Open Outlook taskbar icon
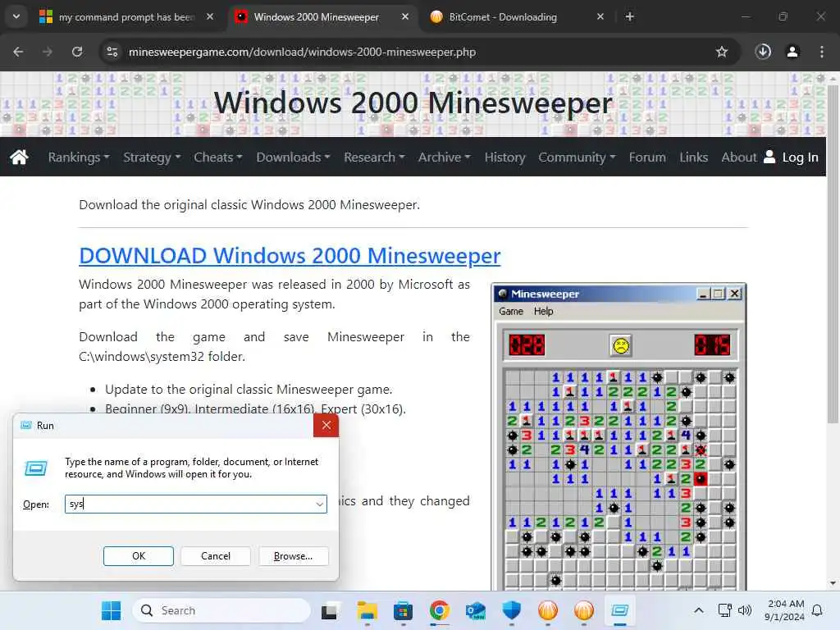The width and height of the screenshot is (840, 630). [475, 610]
